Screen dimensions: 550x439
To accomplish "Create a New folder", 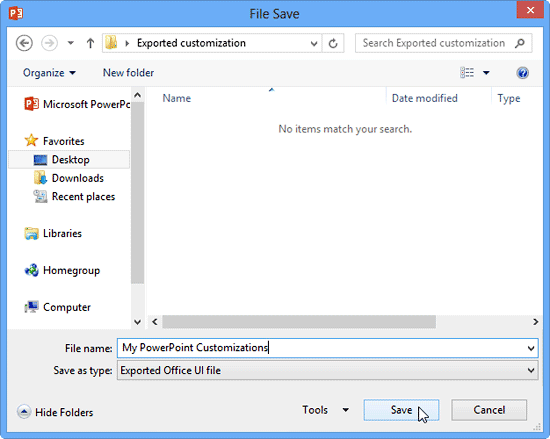I will (x=128, y=73).
